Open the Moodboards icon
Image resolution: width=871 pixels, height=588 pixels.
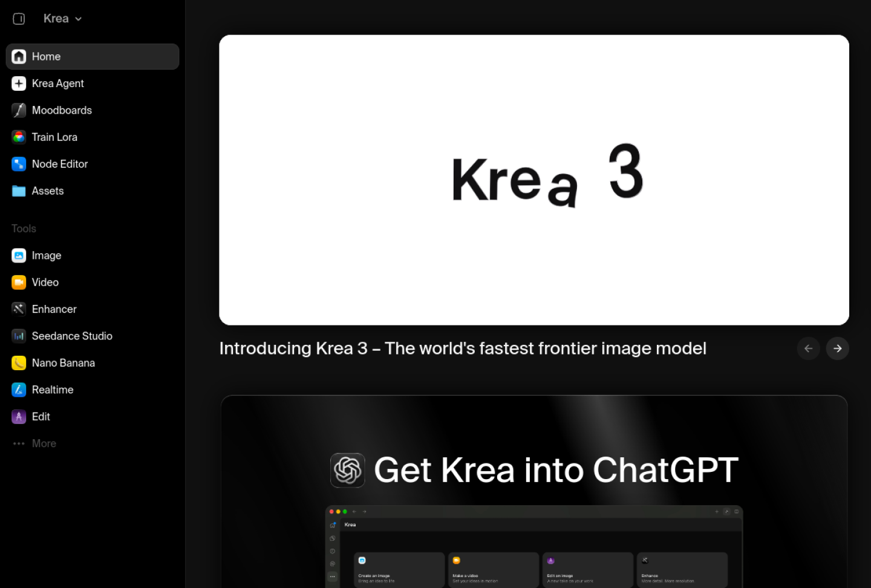19,110
